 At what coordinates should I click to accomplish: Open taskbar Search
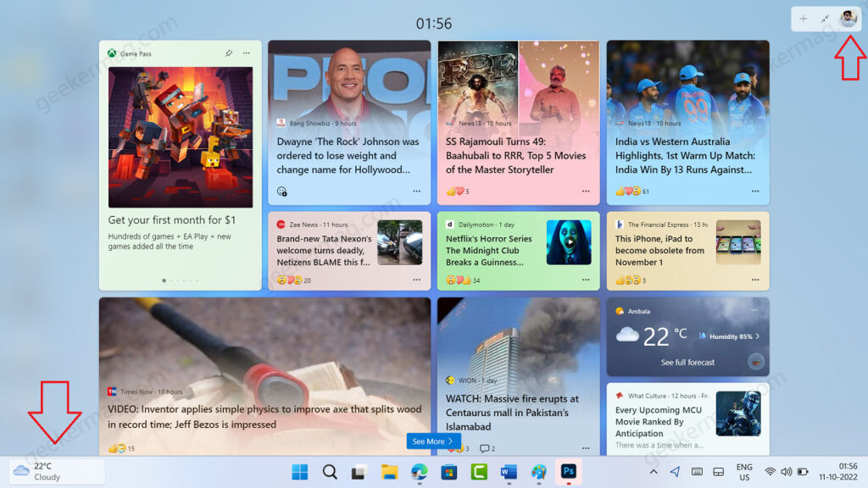[330, 472]
